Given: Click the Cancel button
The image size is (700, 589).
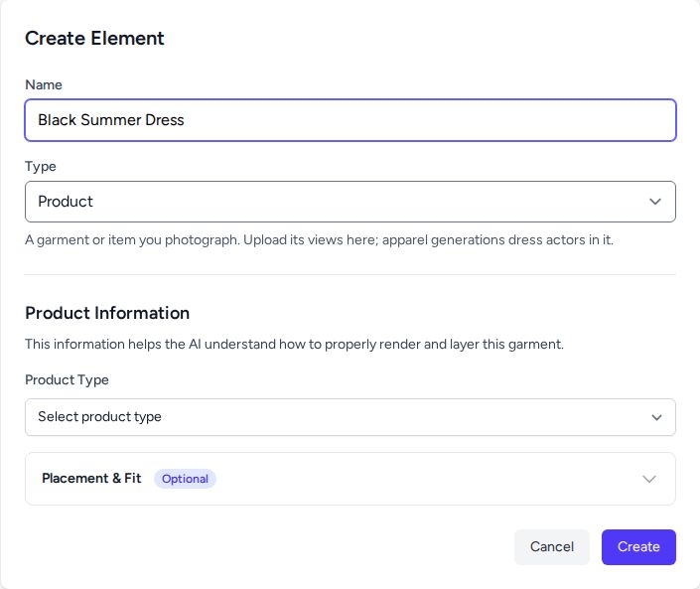Looking at the screenshot, I should coord(552,547).
